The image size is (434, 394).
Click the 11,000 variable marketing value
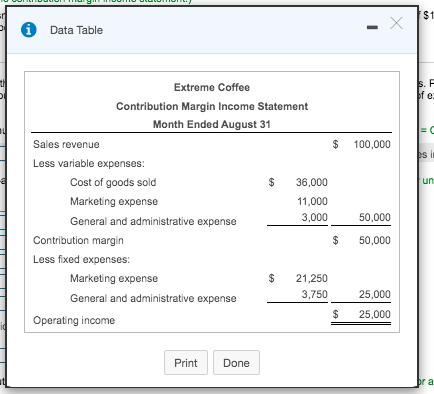point(312,201)
